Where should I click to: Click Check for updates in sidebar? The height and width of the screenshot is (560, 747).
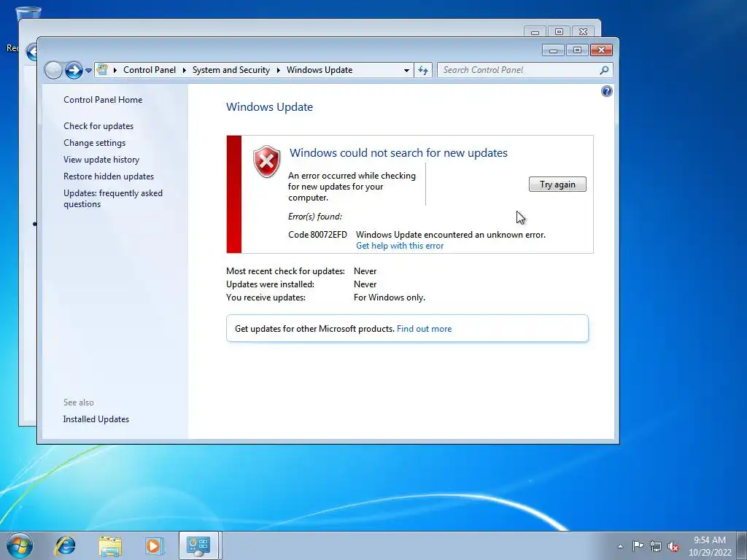[x=98, y=126]
